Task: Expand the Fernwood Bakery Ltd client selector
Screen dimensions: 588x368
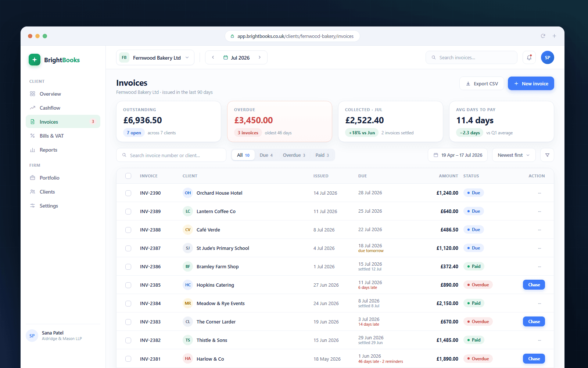Action: pyautogui.click(x=155, y=57)
